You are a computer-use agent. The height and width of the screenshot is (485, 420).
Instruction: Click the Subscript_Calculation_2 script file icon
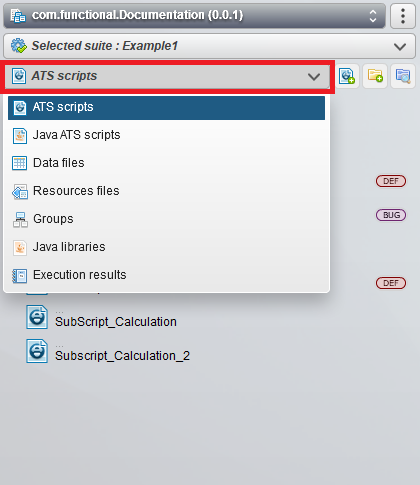point(37,351)
